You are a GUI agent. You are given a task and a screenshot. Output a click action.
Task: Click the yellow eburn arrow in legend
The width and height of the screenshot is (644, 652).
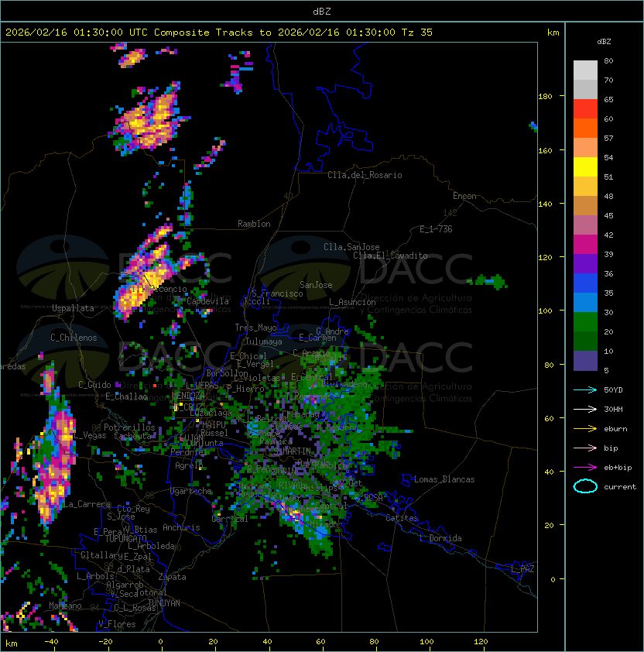tap(585, 428)
